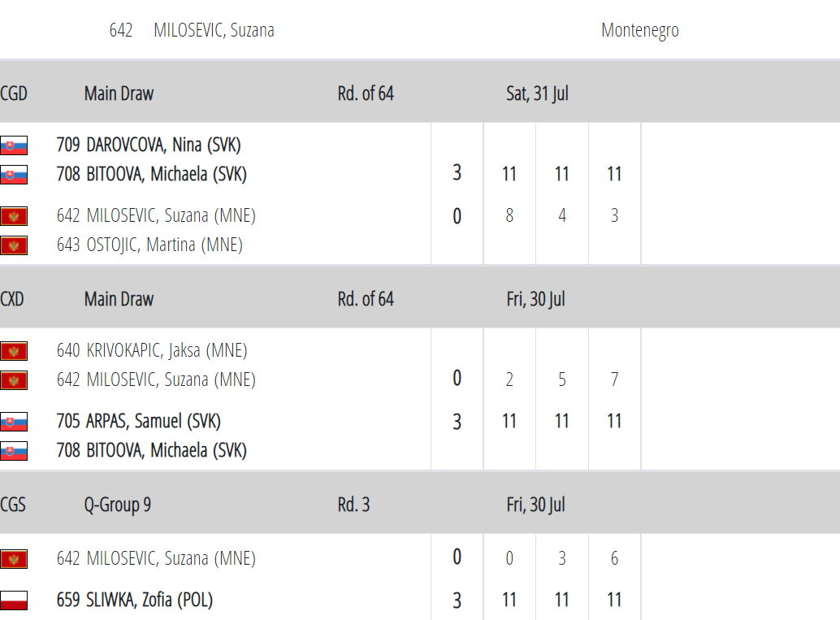Click Slovakia flag beside ARPAS, Samuel

pos(14,422)
